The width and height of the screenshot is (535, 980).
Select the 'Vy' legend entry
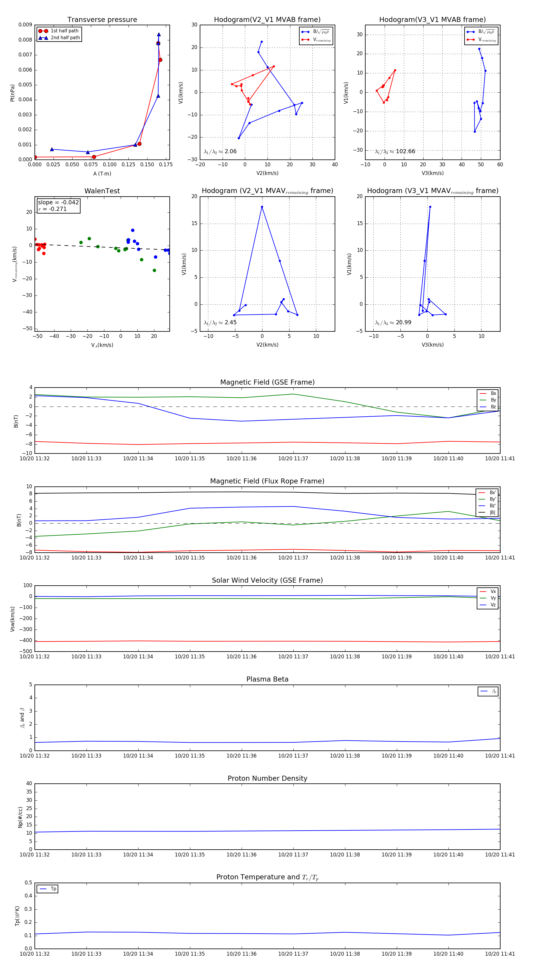(488, 598)
